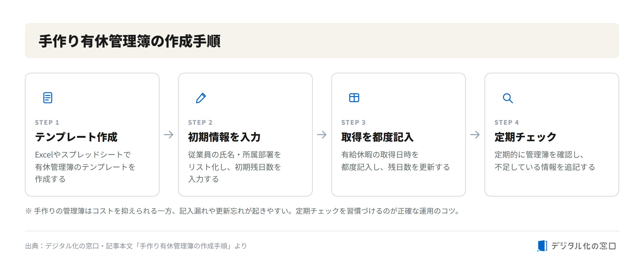Click the STEP 1 label
Image resolution: width=644 pixels, height=276 pixels.
pyautogui.click(x=47, y=122)
